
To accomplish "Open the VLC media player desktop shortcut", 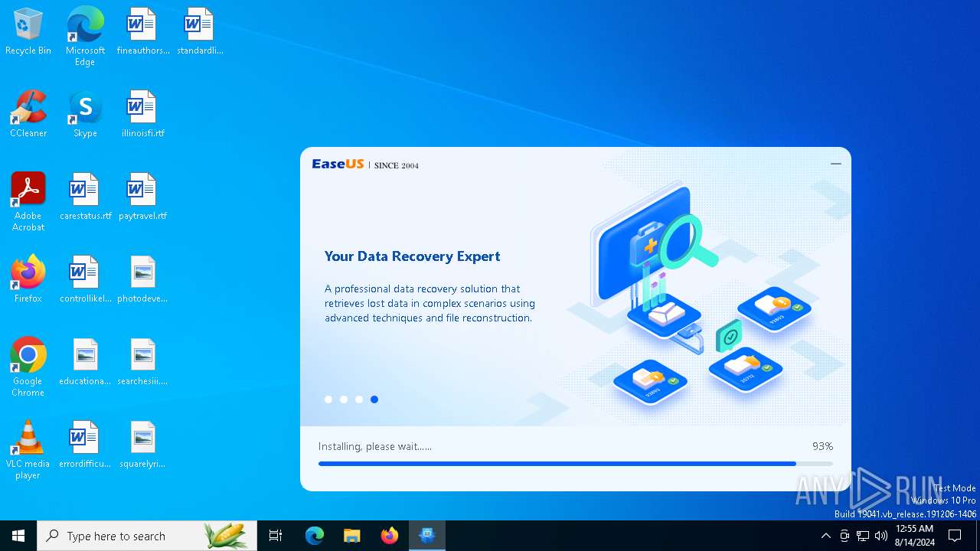I will click(x=28, y=450).
